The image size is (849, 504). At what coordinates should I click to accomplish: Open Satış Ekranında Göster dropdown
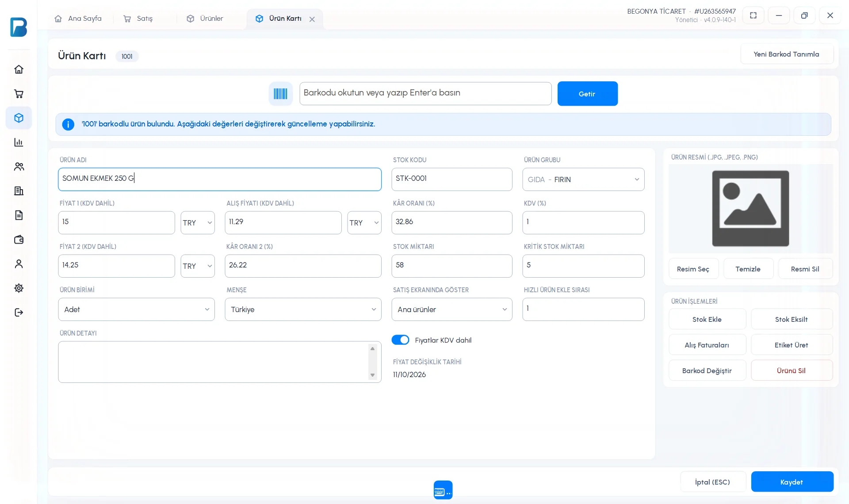coord(451,309)
